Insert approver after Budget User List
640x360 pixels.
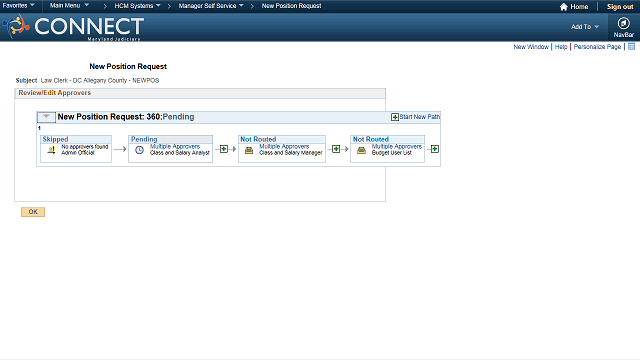(x=435, y=149)
